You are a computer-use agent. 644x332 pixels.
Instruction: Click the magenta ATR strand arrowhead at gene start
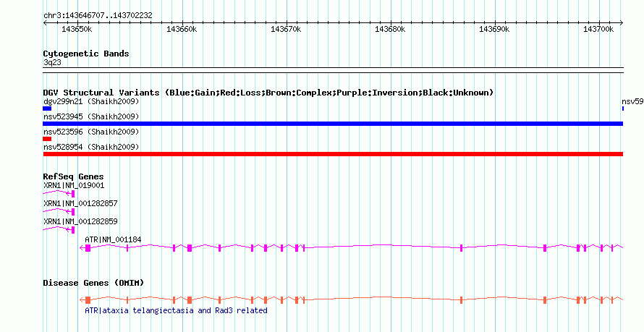82,248
